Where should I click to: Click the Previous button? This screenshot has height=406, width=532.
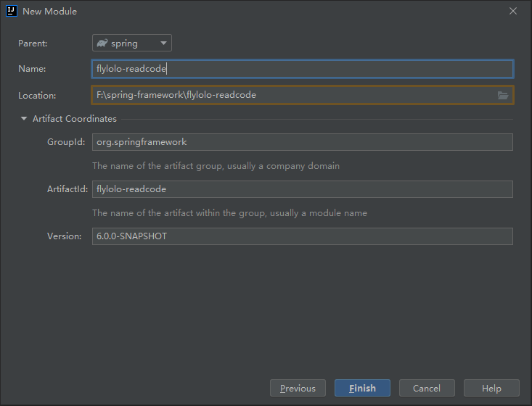coord(298,388)
